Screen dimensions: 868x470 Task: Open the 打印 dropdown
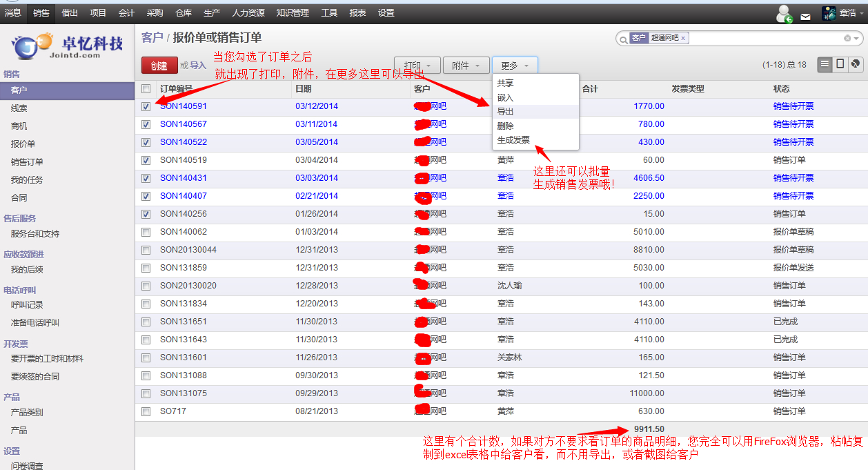417,66
